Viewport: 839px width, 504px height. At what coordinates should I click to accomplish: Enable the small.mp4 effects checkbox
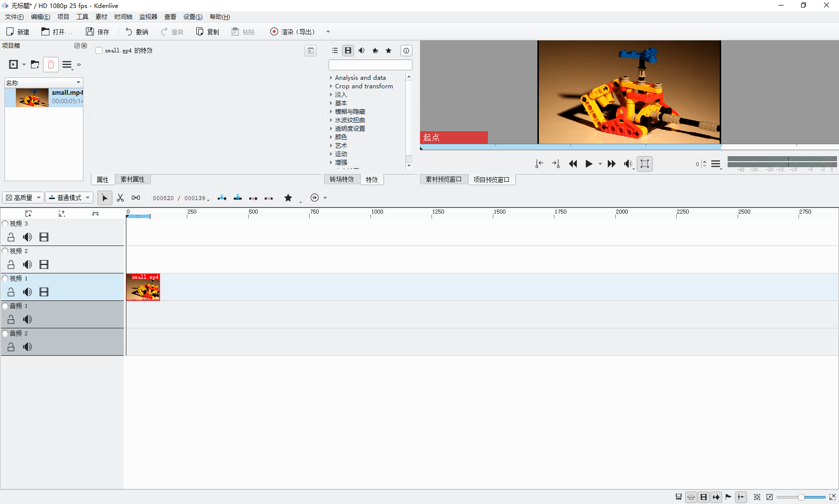coord(99,50)
